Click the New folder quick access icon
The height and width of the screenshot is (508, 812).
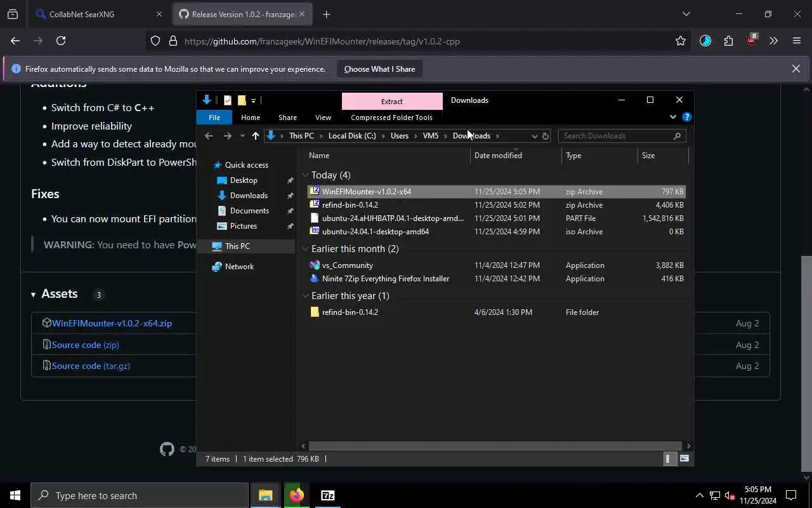pyautogui.click(x=242, y=100)
